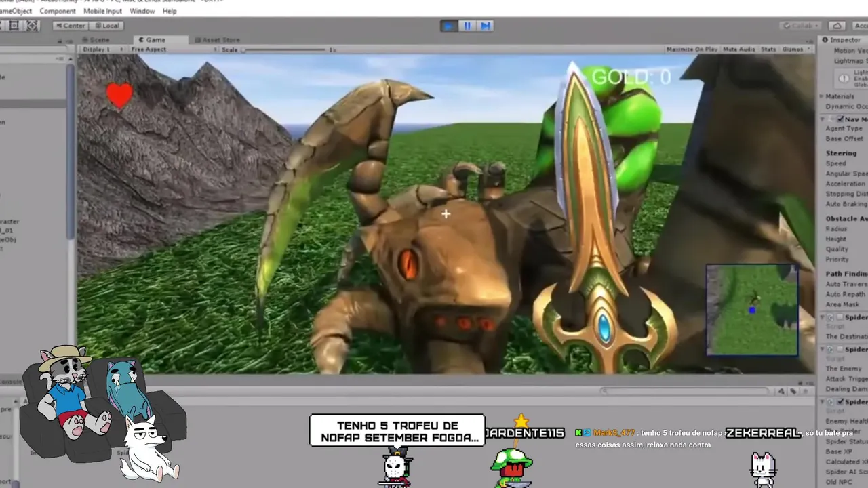Disable the checked Spider script component
The height and width of the screenshot is (488, 868).
[x=840, y=401]
